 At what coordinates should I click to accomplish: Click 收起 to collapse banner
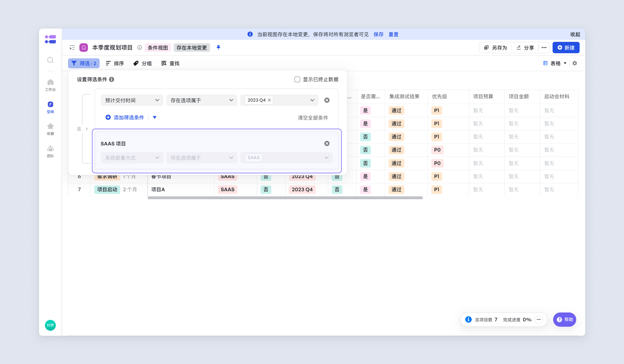point(575,34)
